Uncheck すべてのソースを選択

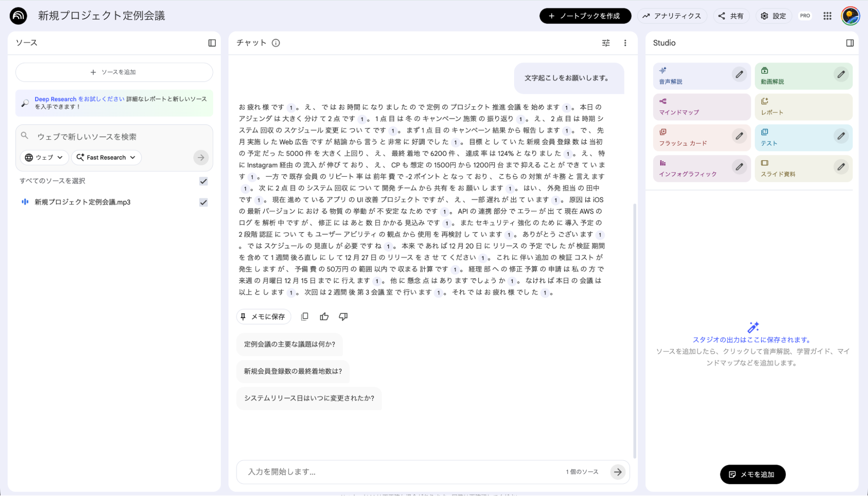coord(203,181)
